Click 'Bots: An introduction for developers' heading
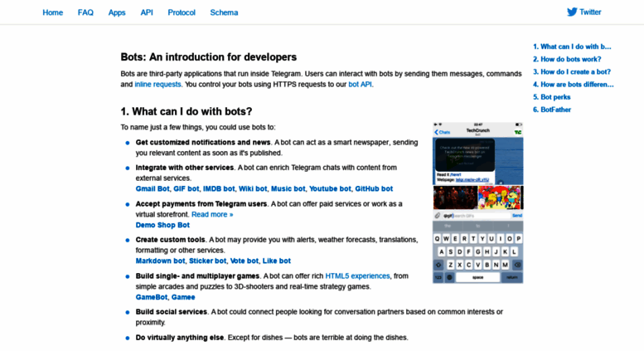This screenshot has height=351, width=644. click(x=209, y=56)
